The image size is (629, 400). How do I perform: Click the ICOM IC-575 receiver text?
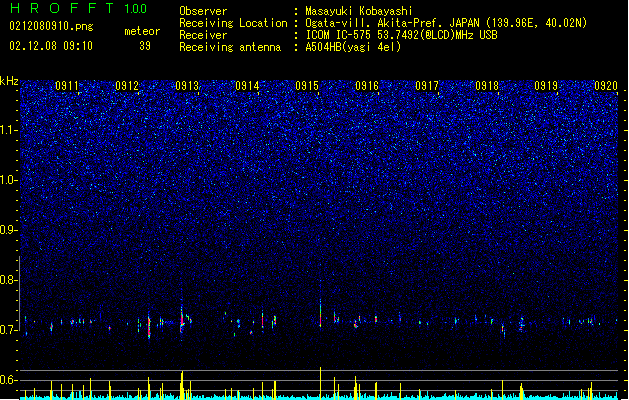coord(401,35)
